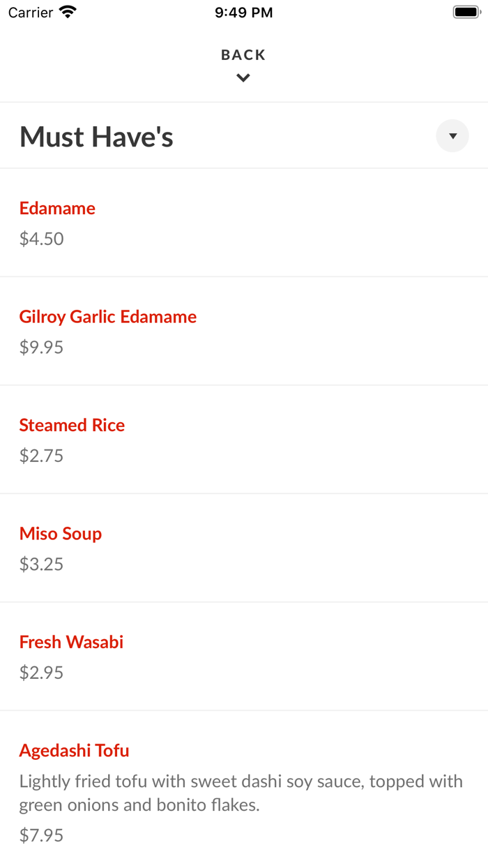Tap the Must Have's section header
488x868 pixels.
[96, 135]
